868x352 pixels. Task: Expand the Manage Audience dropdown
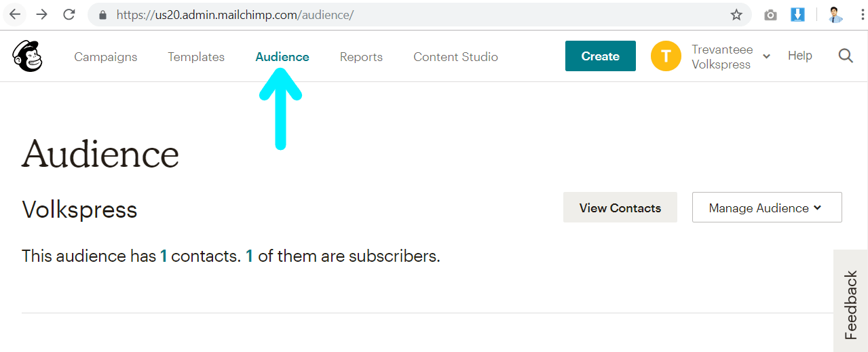(767, 208)
